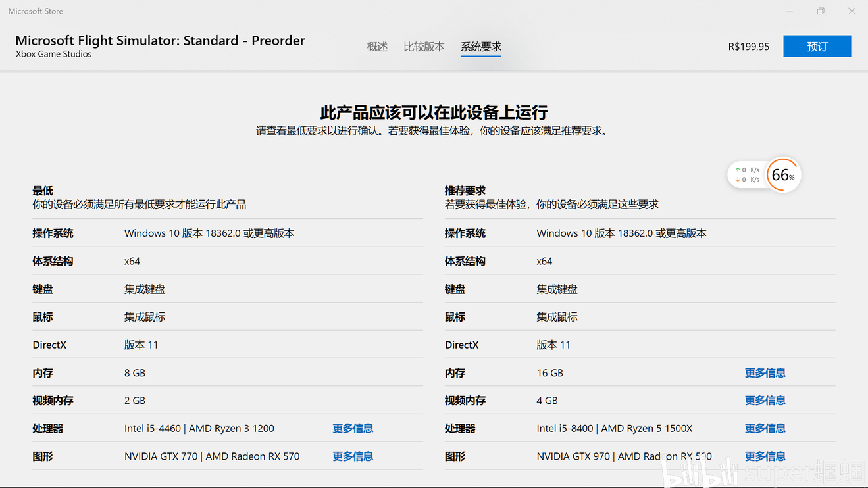Click minimum value NVIDIA GTX 770 | AMD Radeon RX 570
Image resolution: width=868 pixels, height=488 pixels.
point(212,456)
